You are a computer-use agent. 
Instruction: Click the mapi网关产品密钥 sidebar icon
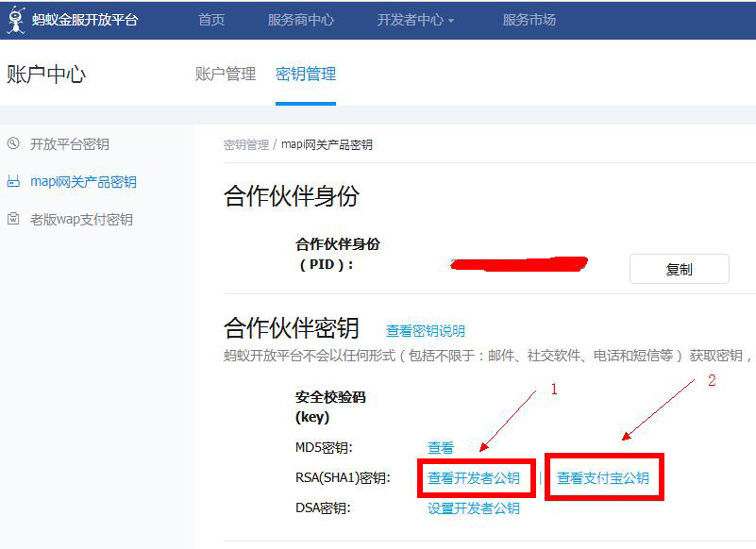click(x=13, y=181)
